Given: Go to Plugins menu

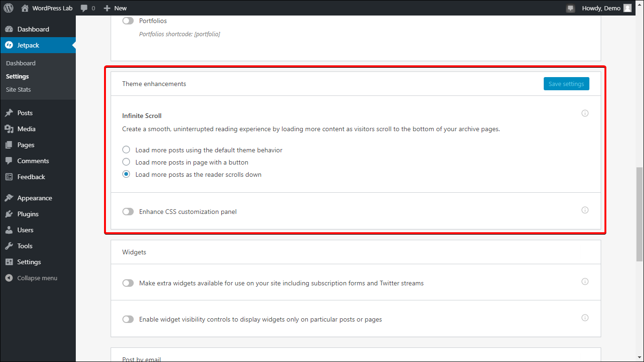Looking at the screenshot, I should pos(38,214).
